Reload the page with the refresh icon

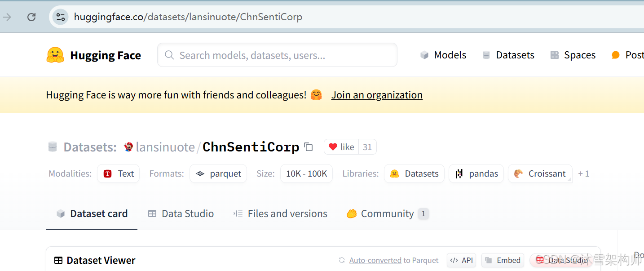pos(31,17)
